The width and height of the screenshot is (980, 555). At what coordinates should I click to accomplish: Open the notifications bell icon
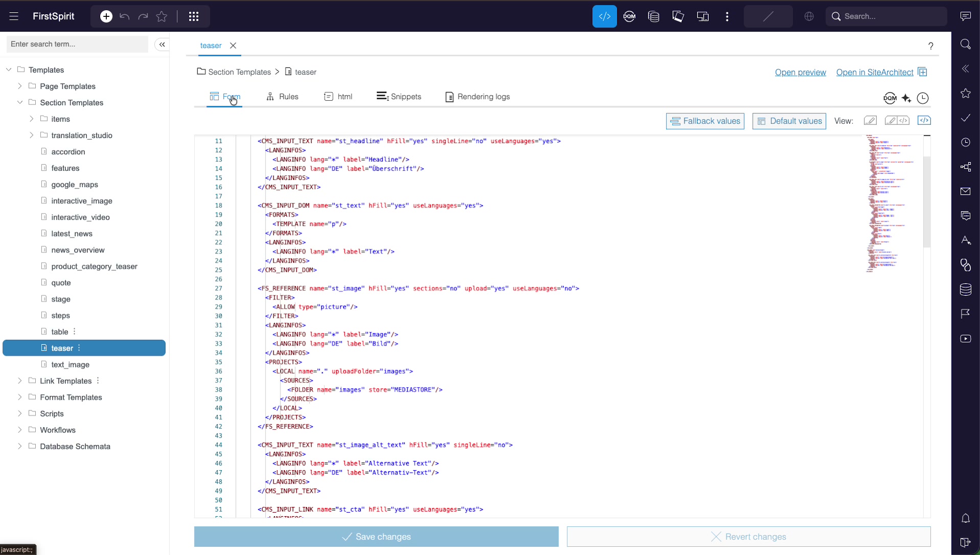[965, 518]
